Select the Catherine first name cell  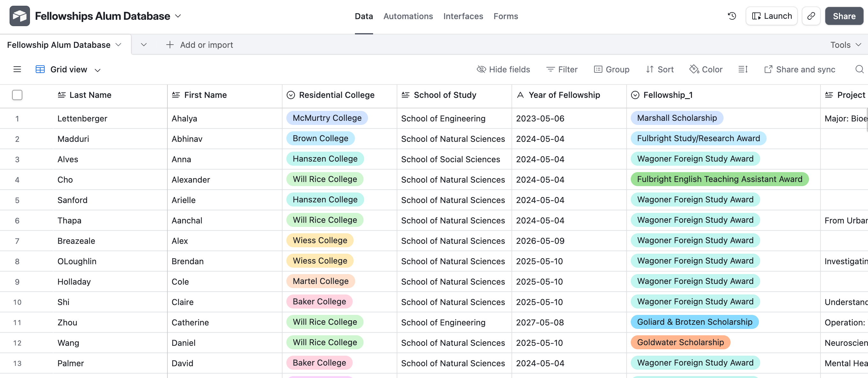point(225,323)
